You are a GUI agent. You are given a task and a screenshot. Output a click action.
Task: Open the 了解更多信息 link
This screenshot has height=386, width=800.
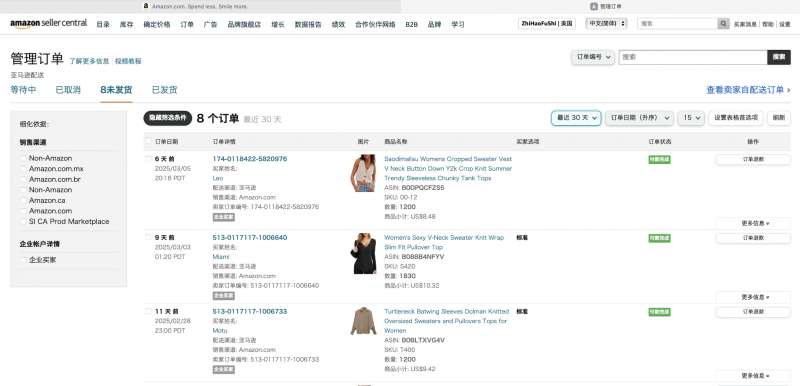[x=89, y=61]
